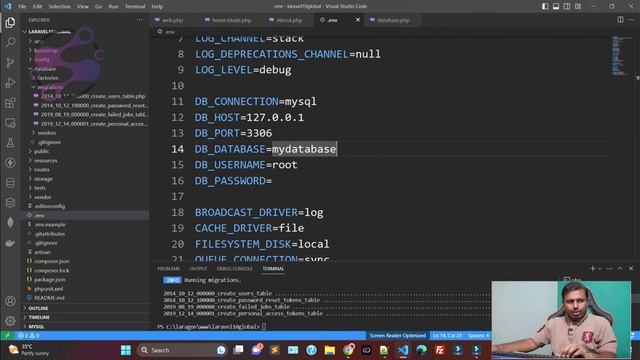Viewport: 640px width, 360px height.
Task: Click the errors and warnings status indicator
Action: point(28,336)
